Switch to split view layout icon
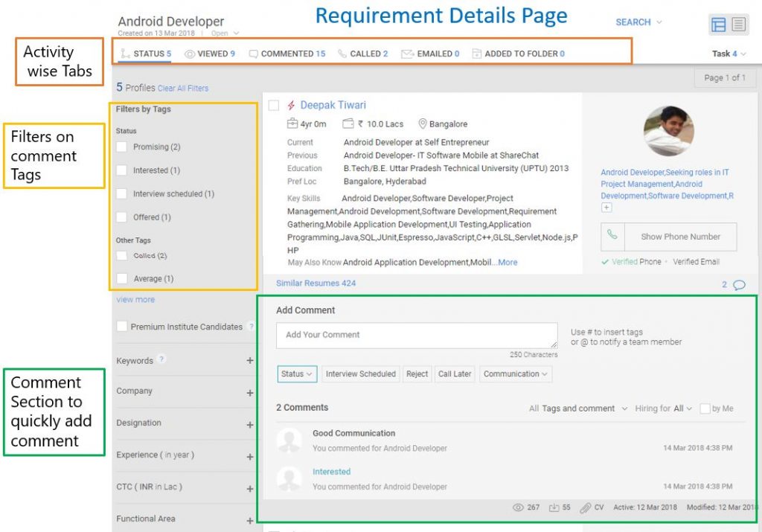Image resolution: width=762 pixels, height=532 pixels. click(x=718, y=25)
